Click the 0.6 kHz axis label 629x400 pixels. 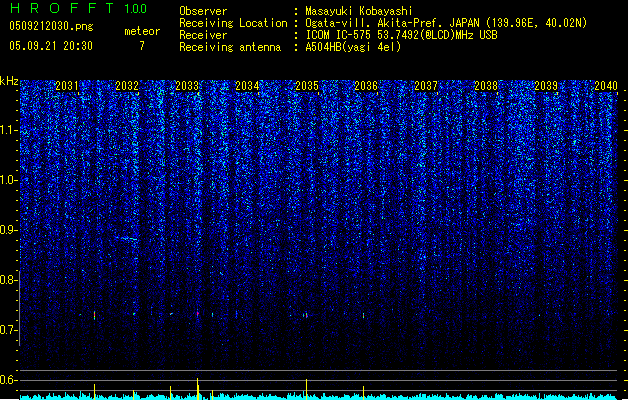coord(8,380)
